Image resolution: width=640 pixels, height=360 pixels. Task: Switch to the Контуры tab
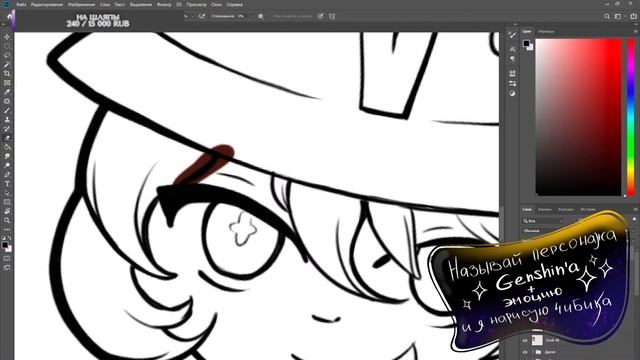(566, 209)
